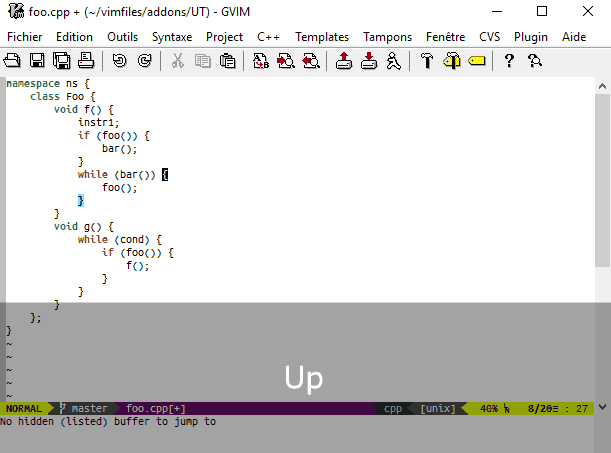This screenshot has height=453, width=611.
Task: Click the 'while (cond) {' line
Action: 120,240
